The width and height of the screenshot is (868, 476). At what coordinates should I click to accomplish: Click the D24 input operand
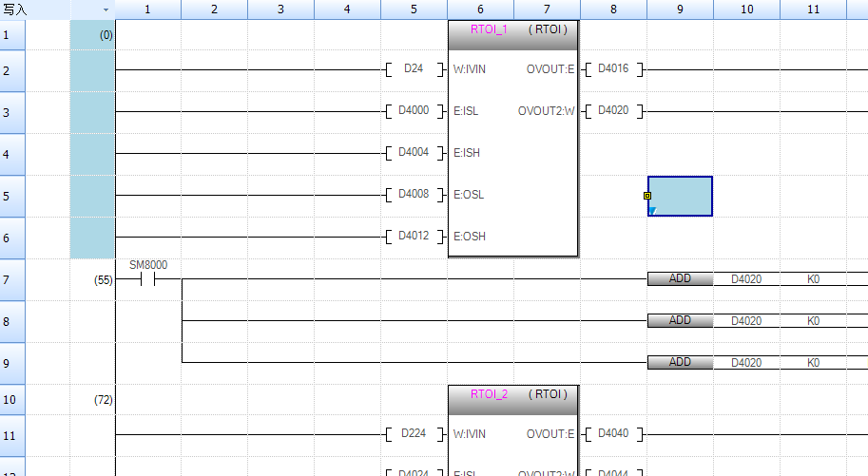[414, 69]
